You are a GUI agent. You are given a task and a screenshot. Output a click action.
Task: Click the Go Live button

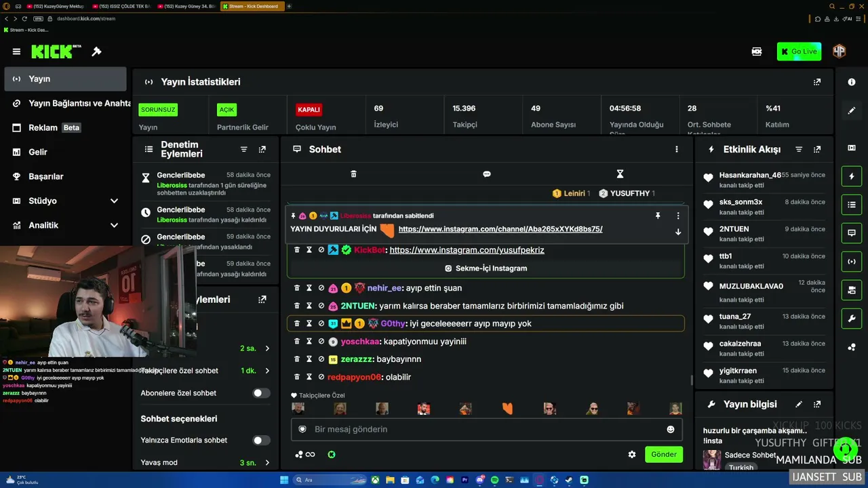point(799,52)
